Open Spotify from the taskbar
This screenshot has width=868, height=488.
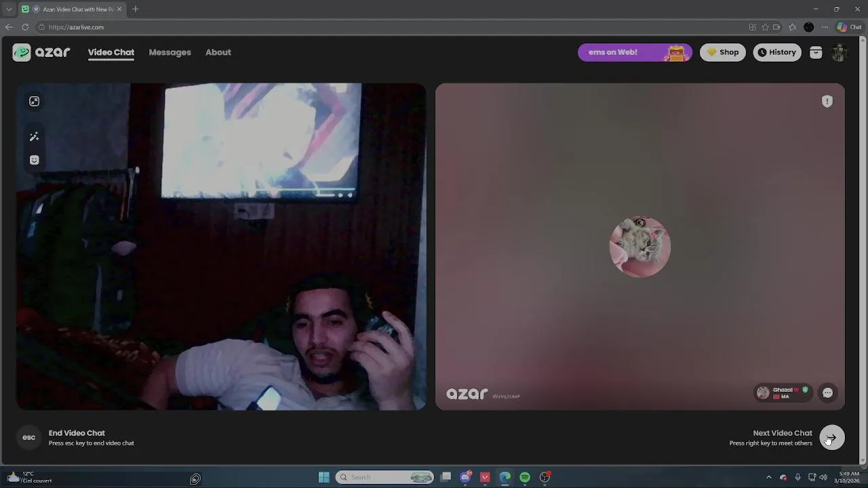(x=525, y=477)
